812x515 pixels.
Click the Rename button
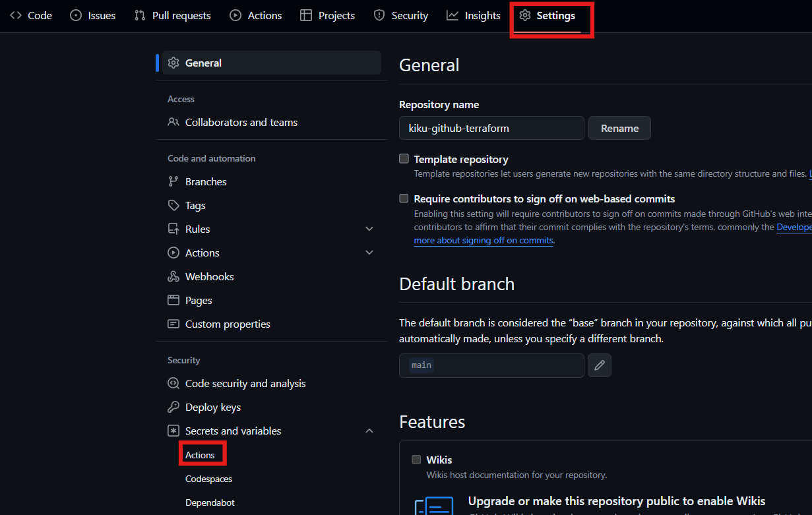[x=619, y=128]
